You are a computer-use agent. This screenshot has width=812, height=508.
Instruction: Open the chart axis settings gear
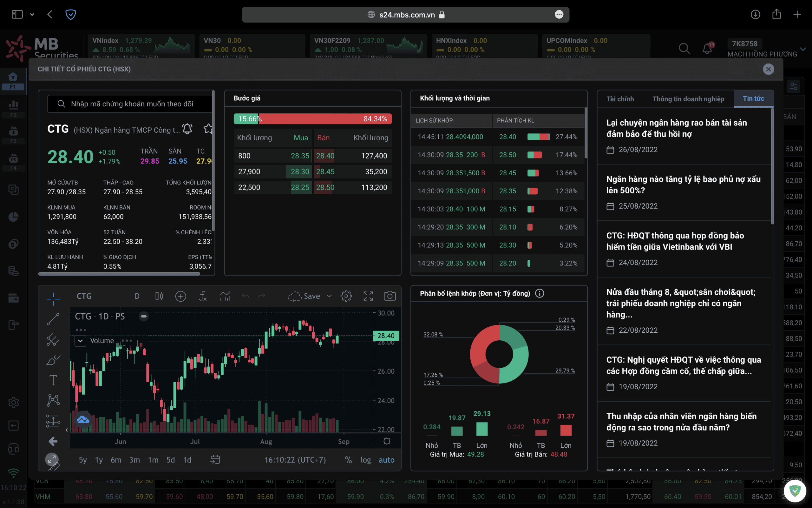click(387, 441)
